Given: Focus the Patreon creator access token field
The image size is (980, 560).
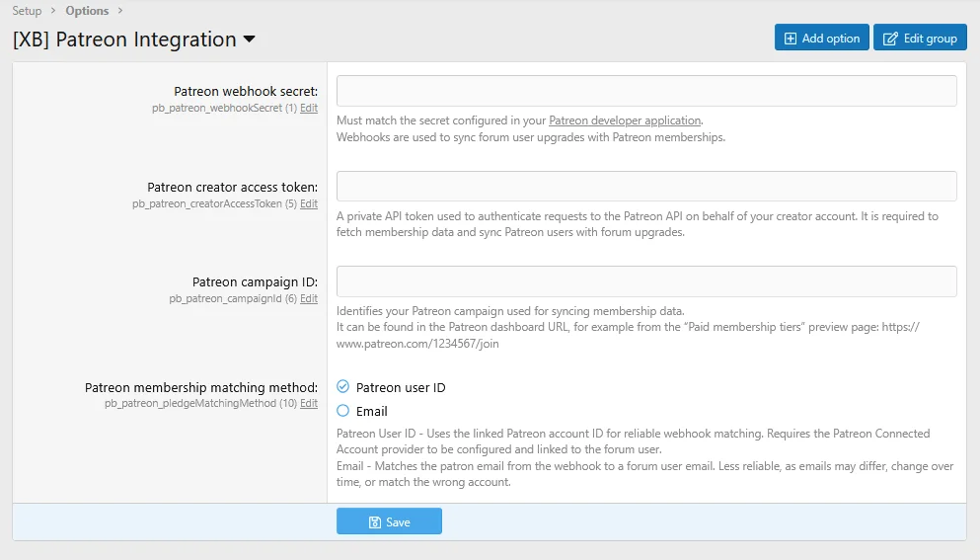Looking at the screenshot, I should coord(646,187).
